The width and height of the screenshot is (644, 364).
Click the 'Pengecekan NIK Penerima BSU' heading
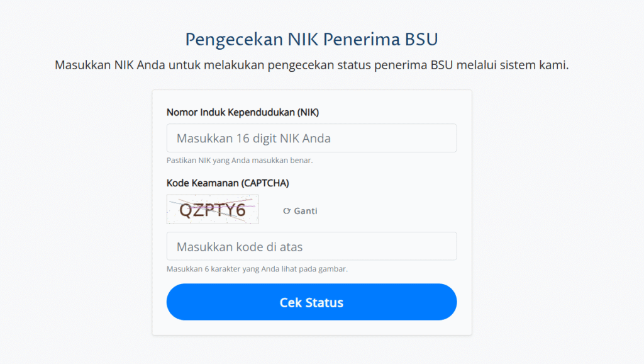tap(311, 39)
